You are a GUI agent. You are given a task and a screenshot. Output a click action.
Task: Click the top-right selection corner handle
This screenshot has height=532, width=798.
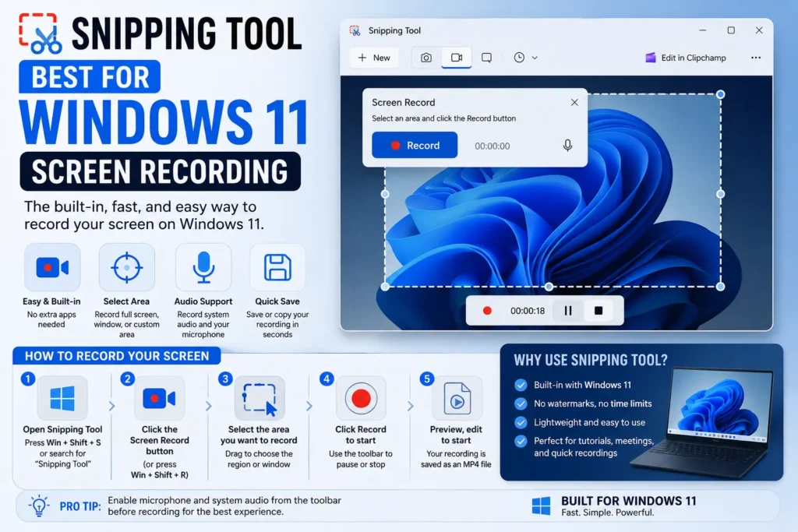point(720,94)
